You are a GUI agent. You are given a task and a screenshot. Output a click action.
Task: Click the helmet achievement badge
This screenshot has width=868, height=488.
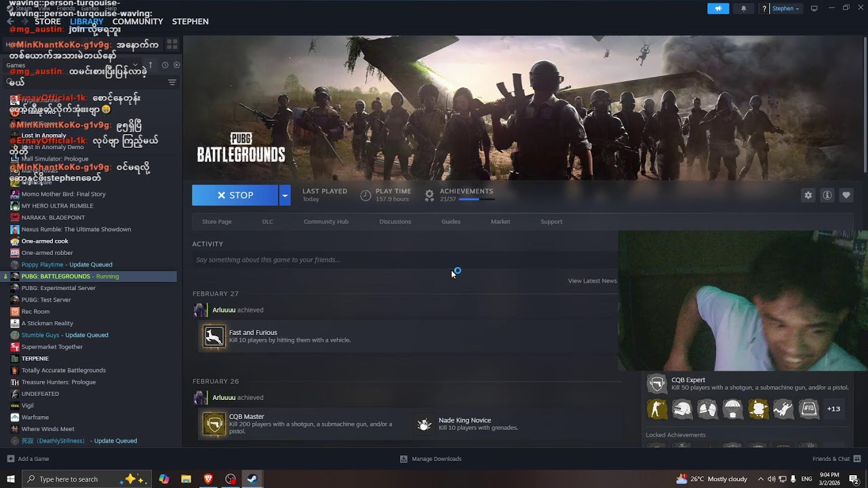pyautogui.click(x=682, y=409)
